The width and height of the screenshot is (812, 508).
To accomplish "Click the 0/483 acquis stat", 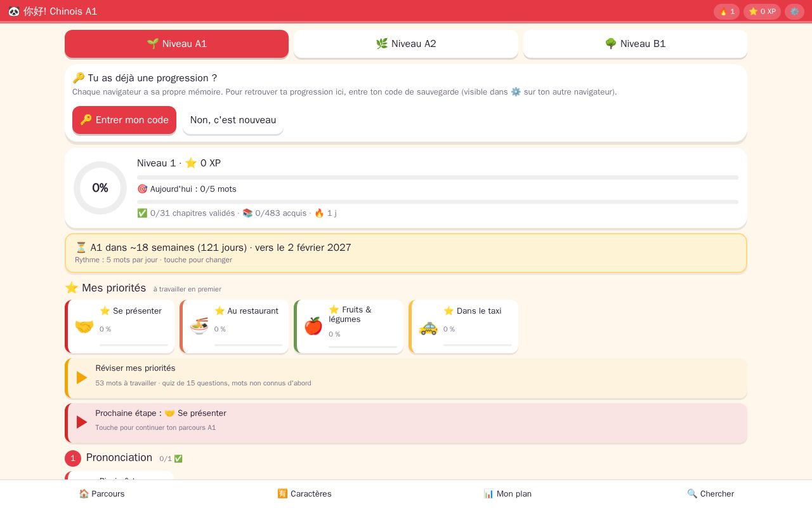I will [275, 213].
